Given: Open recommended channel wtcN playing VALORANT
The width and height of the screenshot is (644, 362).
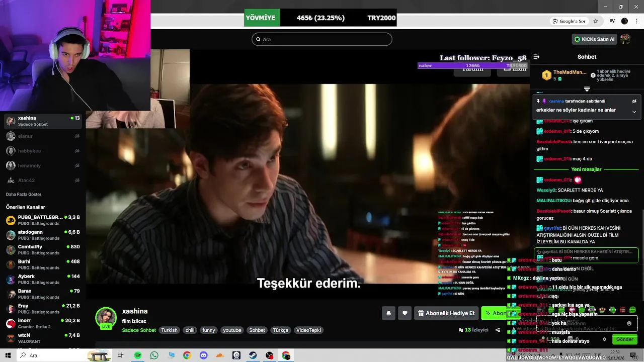Looking at the screenshot, I should [x=43, y=338].
